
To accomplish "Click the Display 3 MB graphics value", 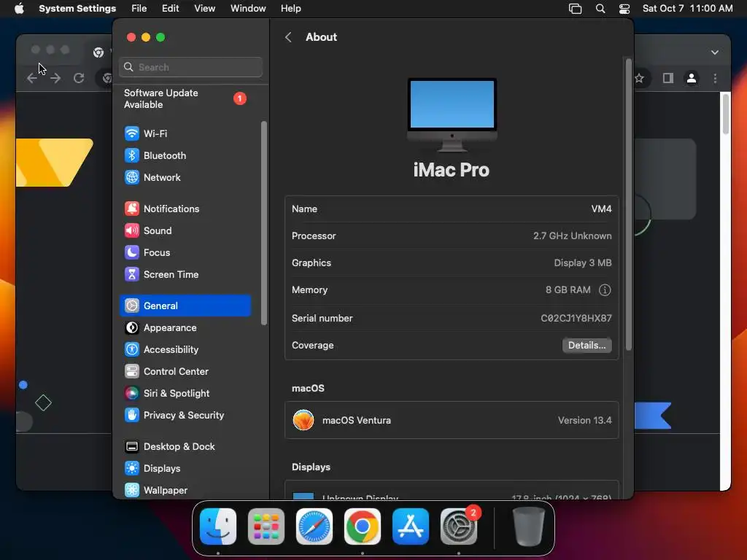I will point(583,262).
